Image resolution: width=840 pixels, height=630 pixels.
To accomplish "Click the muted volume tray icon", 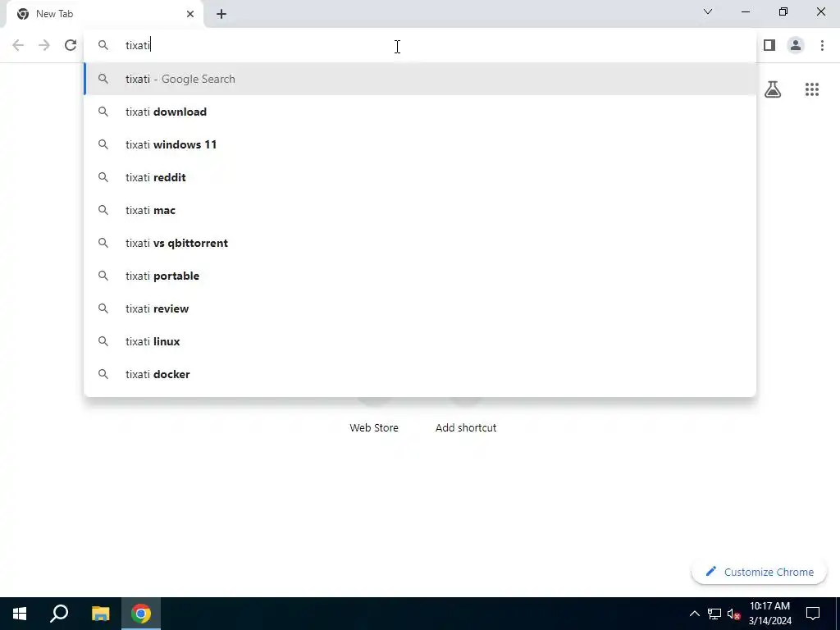I will pyautogui.click(x=734, y=614).
